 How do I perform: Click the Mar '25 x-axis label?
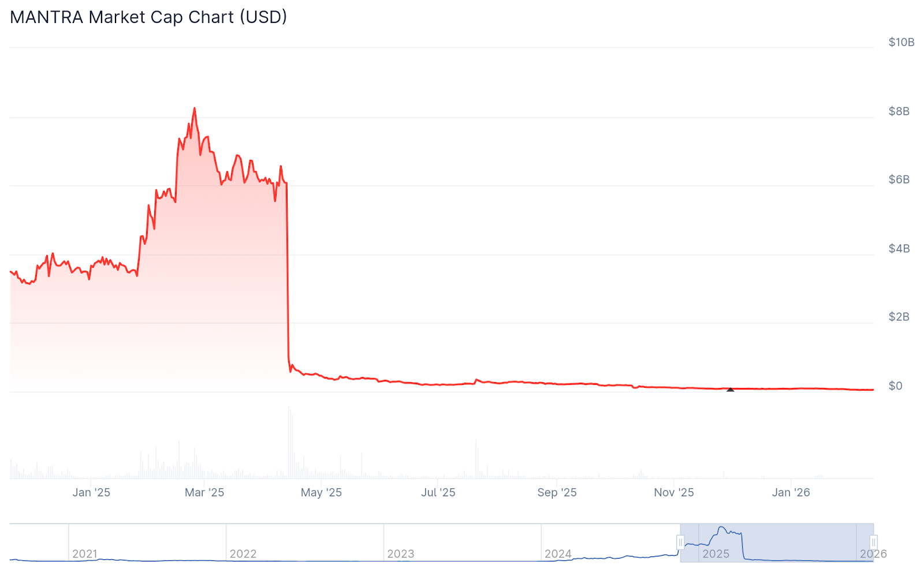(204, 492)
